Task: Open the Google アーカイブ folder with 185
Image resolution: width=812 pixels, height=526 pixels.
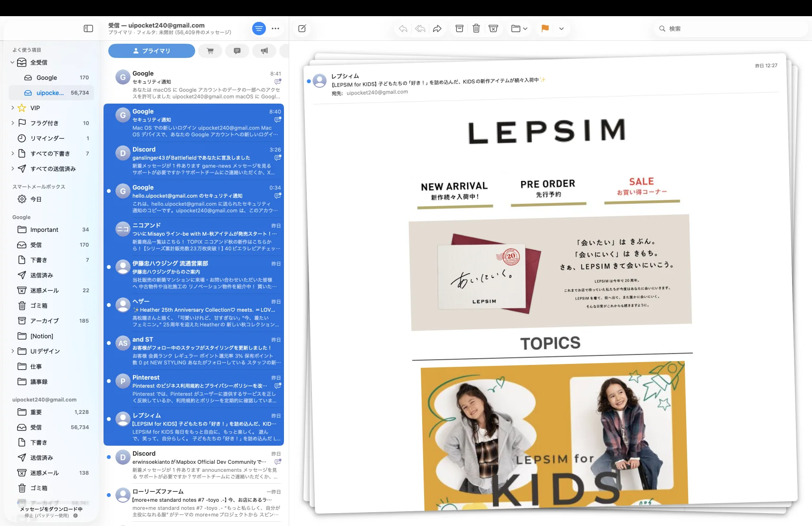Action: tap(51, 321)
